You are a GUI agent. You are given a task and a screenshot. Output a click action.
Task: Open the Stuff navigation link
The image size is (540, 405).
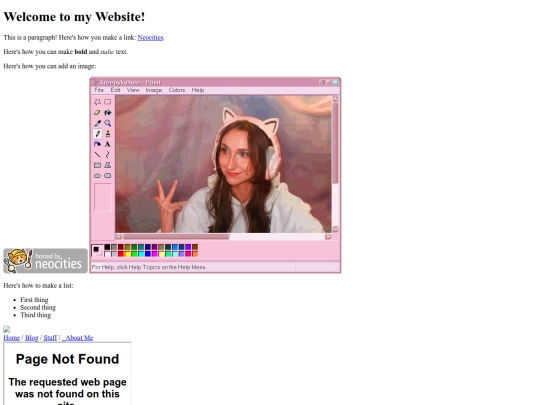point(50,338)
